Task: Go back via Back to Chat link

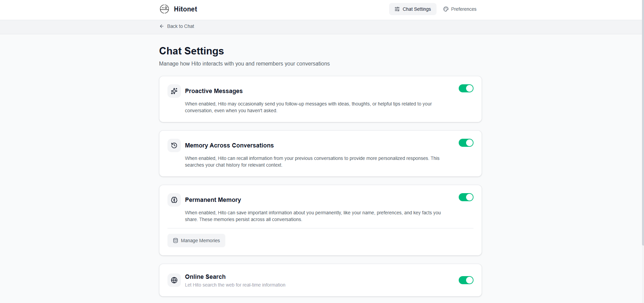Action: [181, 26]
